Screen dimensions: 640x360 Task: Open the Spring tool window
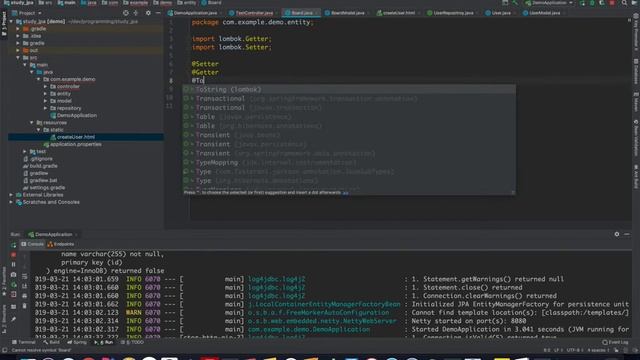point(77,342)
